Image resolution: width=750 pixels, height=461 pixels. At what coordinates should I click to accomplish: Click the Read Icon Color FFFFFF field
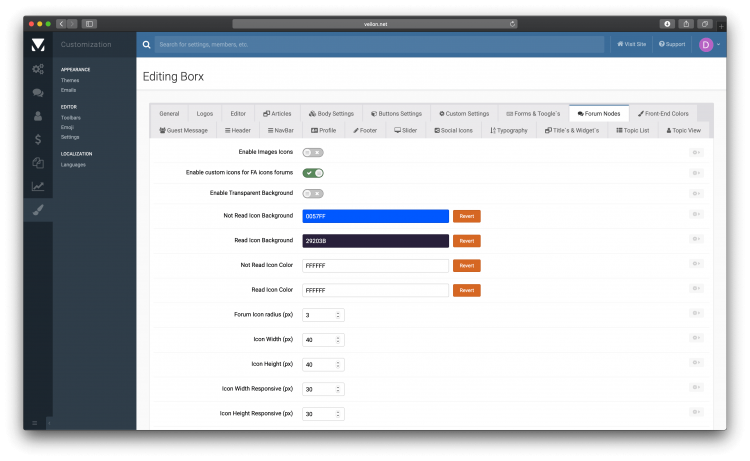[x=375, y=290]
